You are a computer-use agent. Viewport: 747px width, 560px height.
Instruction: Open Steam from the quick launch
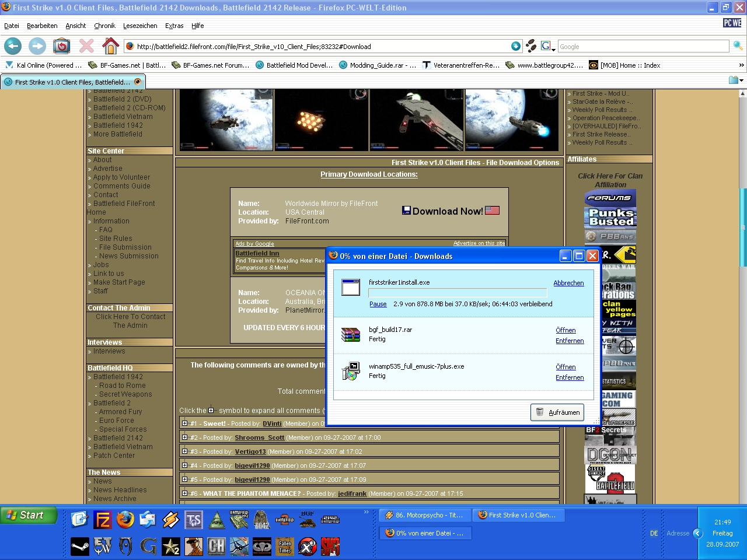point(80,546)
